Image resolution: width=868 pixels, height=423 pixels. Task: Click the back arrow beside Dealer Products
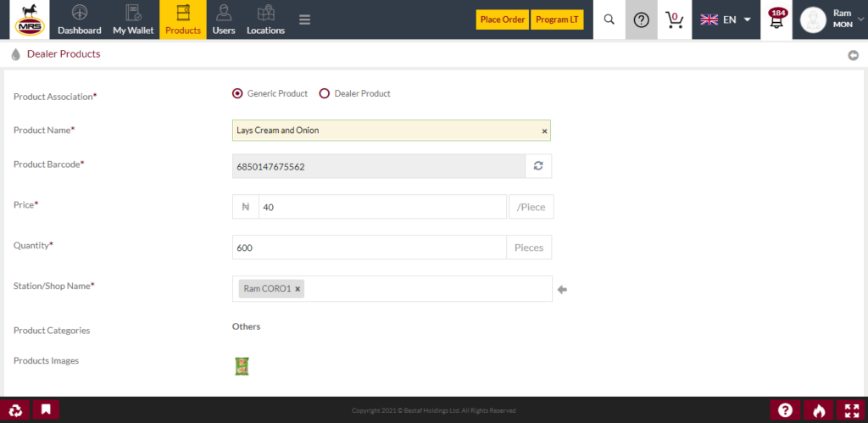coord(853,55)
